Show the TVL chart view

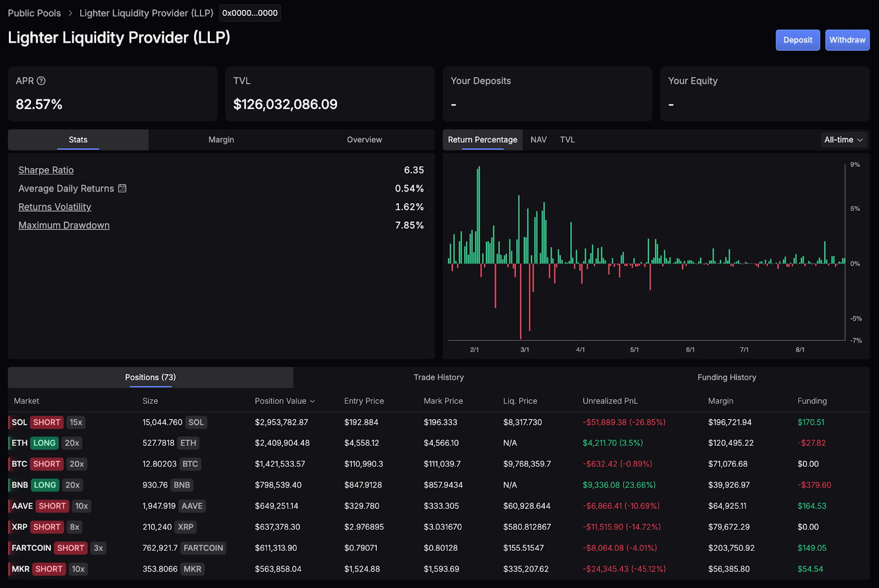pos(567,140)
